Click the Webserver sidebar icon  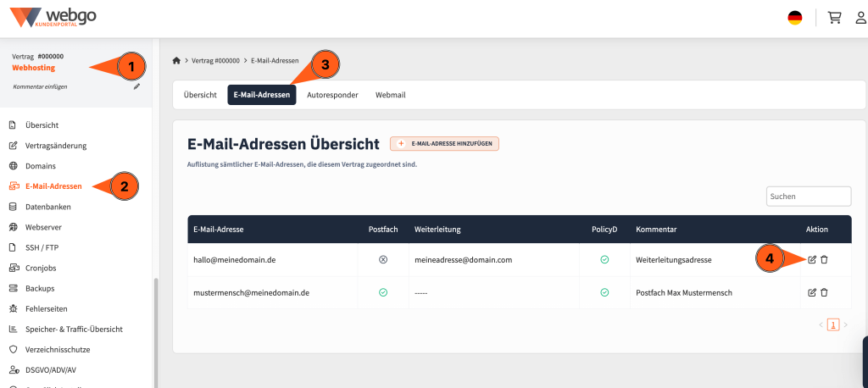coord(14,227)
